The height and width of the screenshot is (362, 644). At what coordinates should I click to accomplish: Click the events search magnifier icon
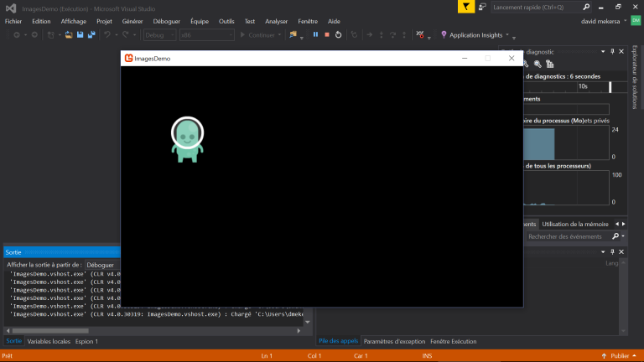coord(615,236)
